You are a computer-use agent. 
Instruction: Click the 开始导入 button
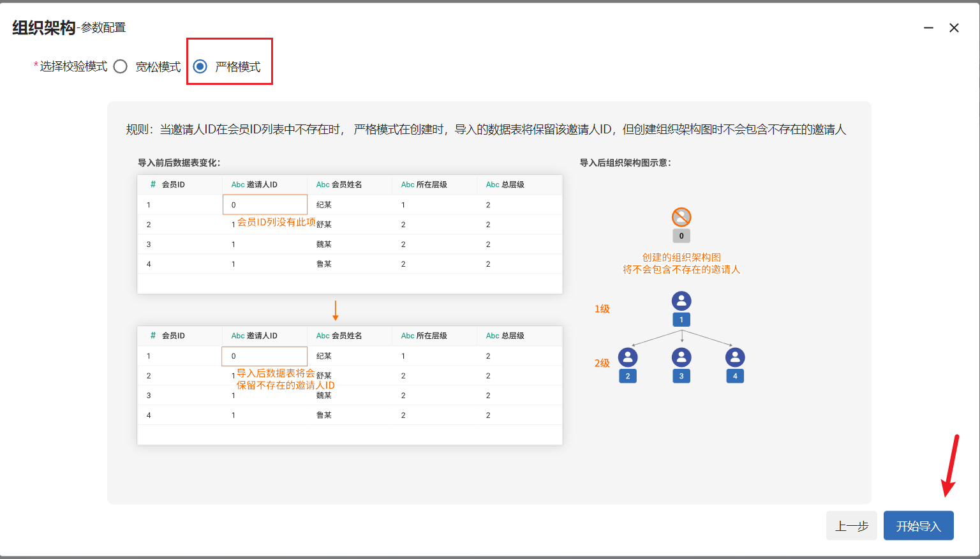click(x=918, y=526)
